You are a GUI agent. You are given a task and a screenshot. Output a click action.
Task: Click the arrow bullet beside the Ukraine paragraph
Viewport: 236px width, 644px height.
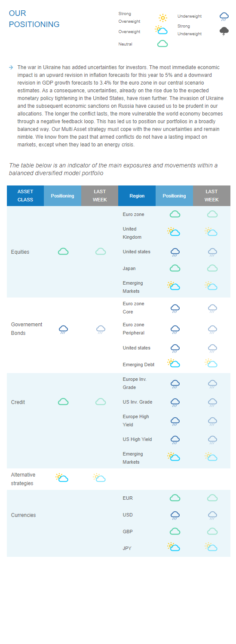pyautogui.click(x=11, y=67)
